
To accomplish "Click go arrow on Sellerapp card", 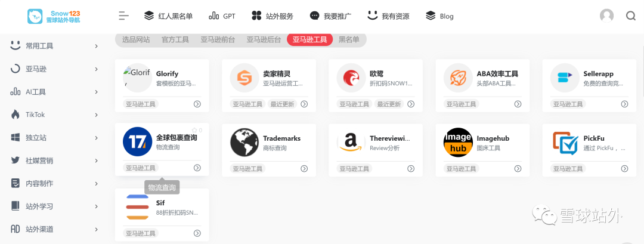I will pos(625,104).
